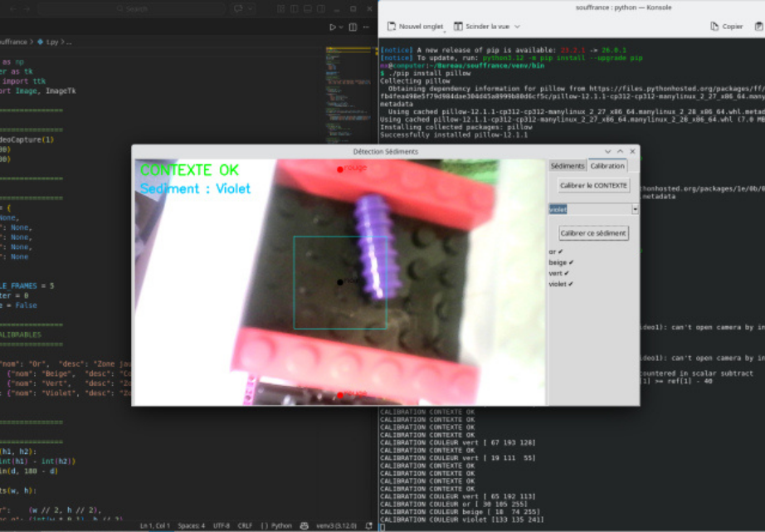Click the 'Sediment : Violet' overlay text
This screenshot has height=532, width=765.
click(x=195, y=188)
